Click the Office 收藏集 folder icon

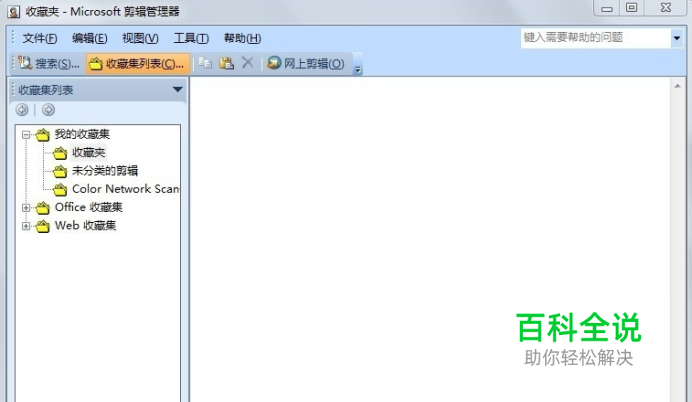pyautogui.click(x=43, y=208)
